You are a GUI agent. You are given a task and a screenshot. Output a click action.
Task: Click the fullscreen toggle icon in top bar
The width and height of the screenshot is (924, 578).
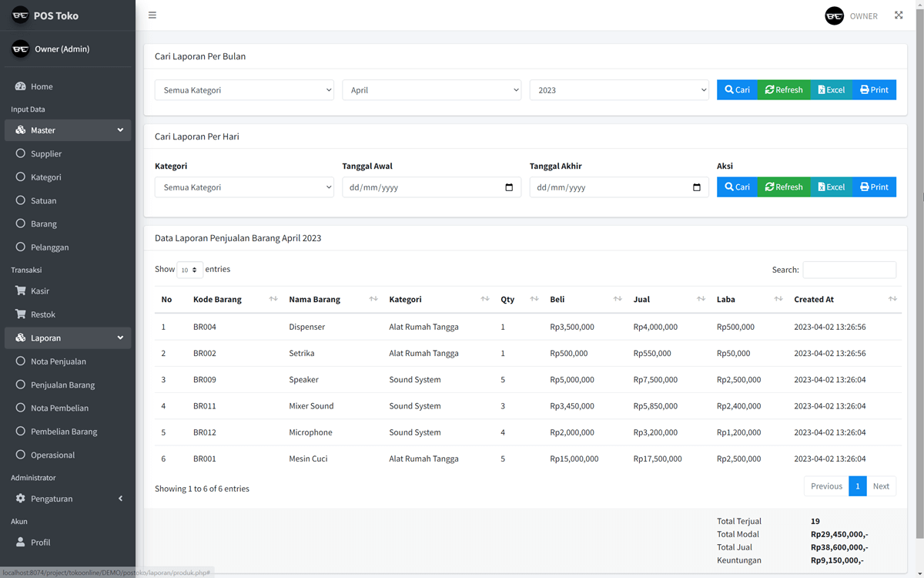click(899, 15)
